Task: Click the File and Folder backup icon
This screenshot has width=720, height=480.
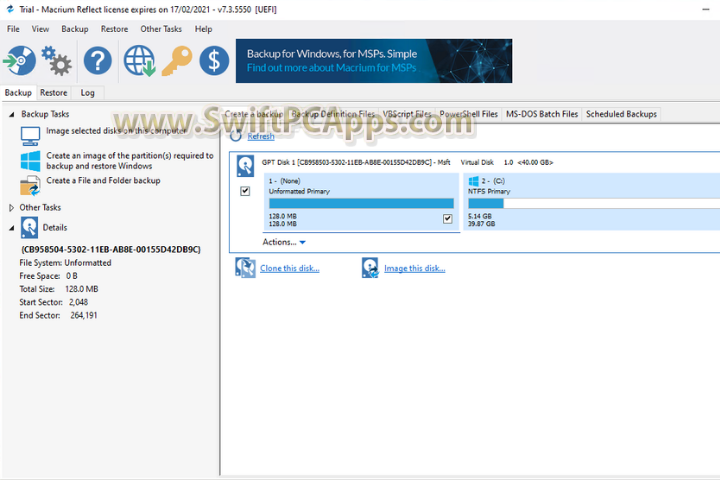Action: pos(30,186)
